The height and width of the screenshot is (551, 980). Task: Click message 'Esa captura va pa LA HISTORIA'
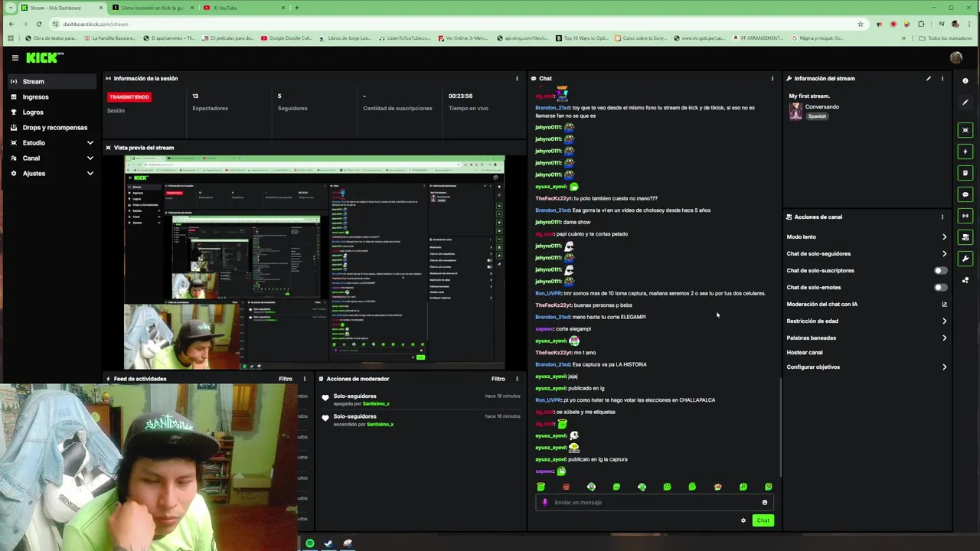coord(609,364)
